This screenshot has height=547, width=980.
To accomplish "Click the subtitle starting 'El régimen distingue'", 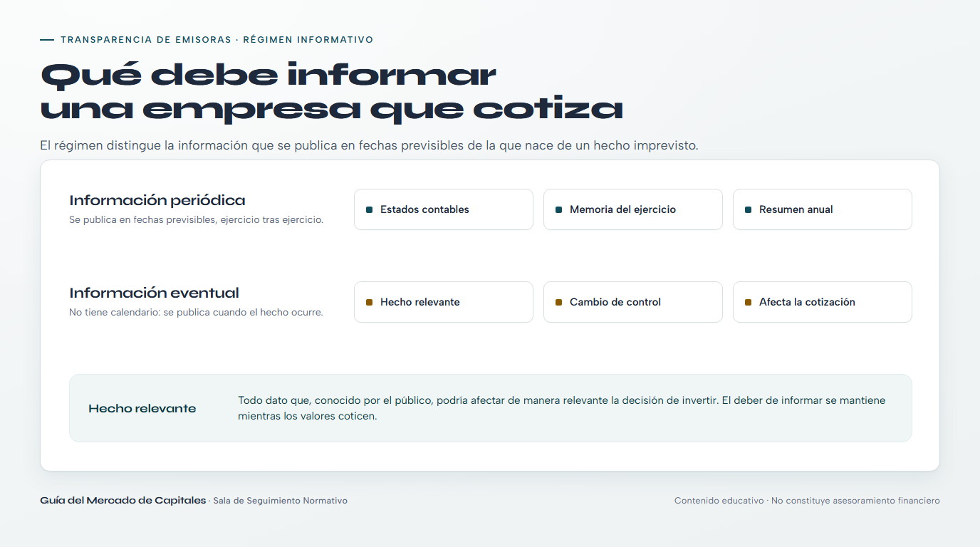I will click(370, 145).
